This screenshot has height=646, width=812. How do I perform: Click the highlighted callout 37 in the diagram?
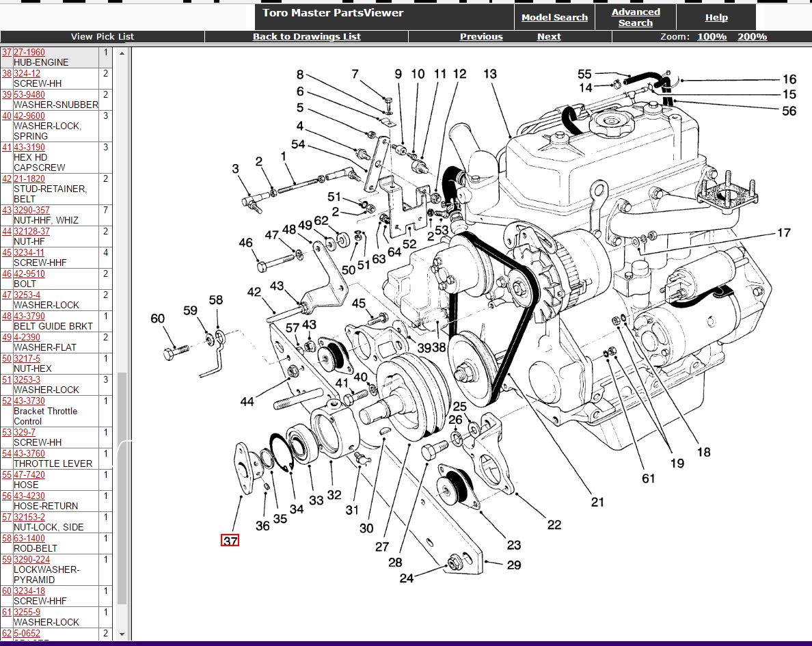pyautogui.click(x=230, y=541)
